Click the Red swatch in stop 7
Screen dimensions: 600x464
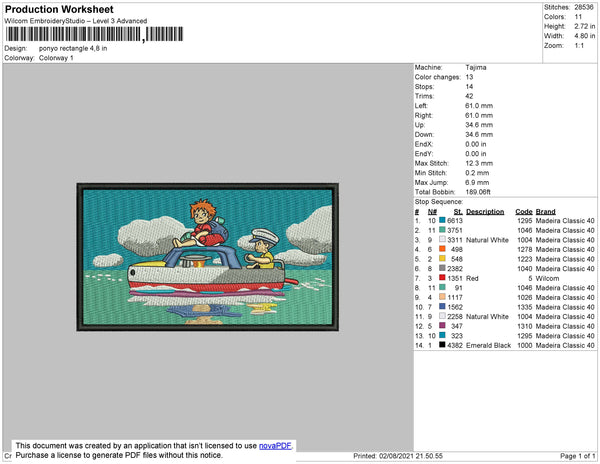click(x=442, y=278)
